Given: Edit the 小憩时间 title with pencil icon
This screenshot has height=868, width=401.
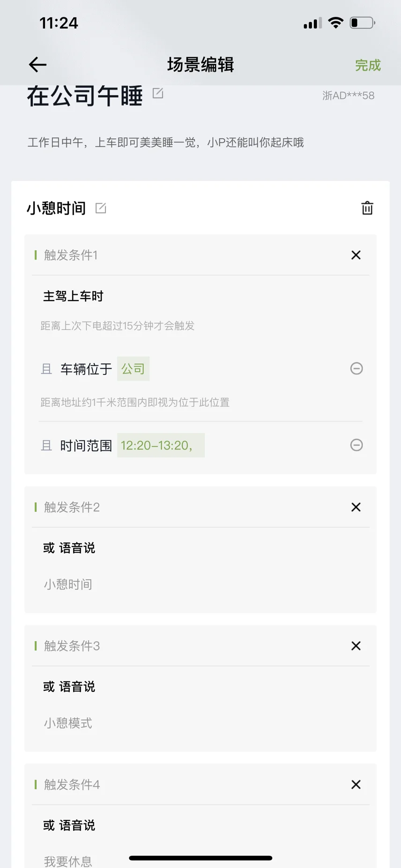Looking at the screenshot, I should (x=101, y=208).
